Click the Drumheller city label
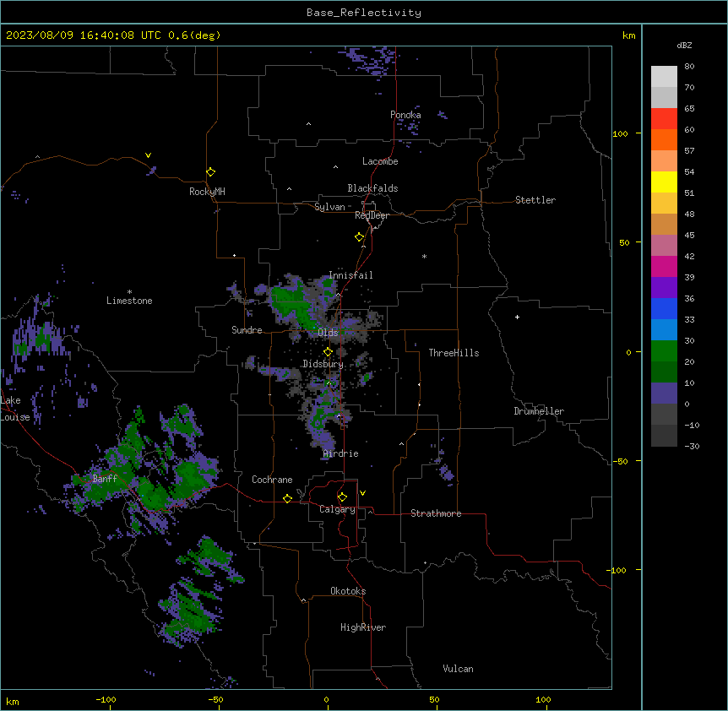This screenshot has width=728, height=711. [539, 411]
